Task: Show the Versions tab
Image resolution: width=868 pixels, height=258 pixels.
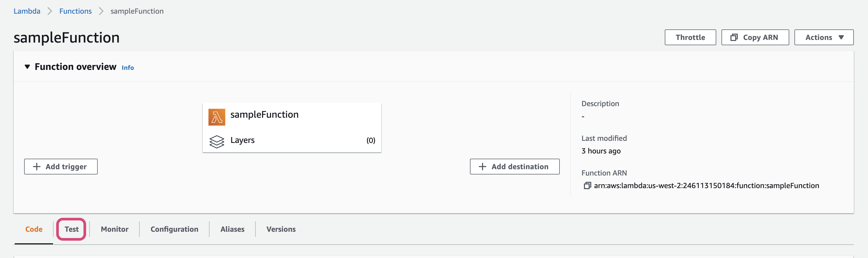Action: coord(281,229)
